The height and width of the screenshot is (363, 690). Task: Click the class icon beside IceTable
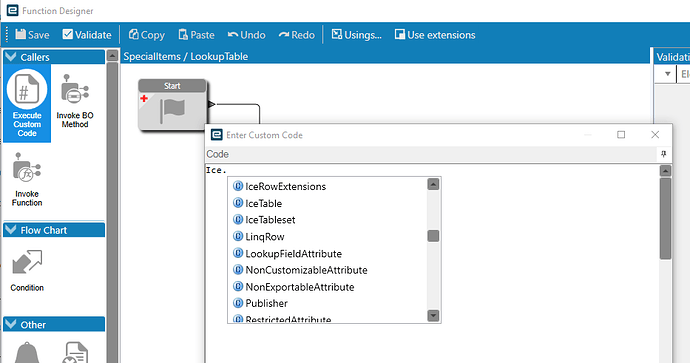tap(238, 203)
